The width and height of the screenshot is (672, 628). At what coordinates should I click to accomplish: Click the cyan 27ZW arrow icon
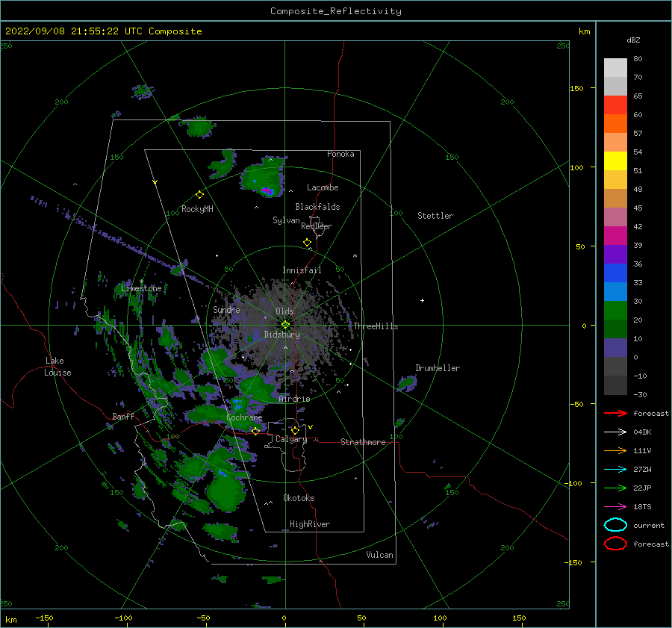[x=615, y=470]
